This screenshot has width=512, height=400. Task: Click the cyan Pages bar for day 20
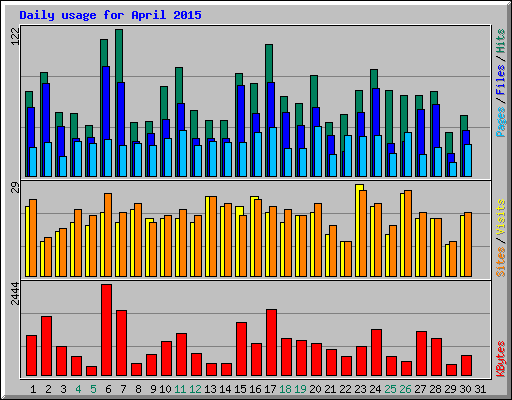click(318, 151)
